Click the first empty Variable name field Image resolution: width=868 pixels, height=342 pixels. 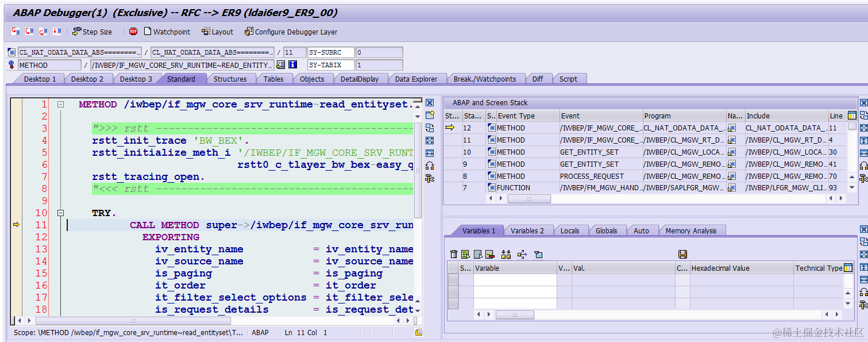(515, 279)
